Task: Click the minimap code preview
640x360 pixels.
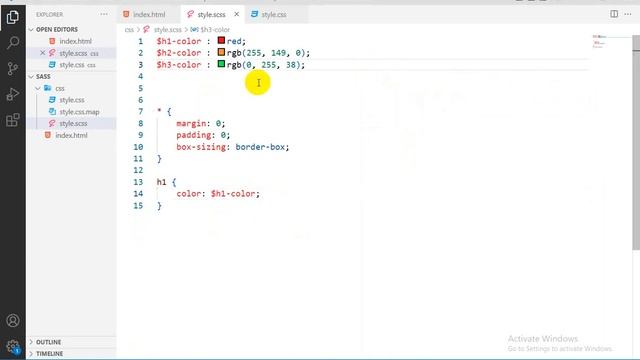Action: tap(599, 42)
